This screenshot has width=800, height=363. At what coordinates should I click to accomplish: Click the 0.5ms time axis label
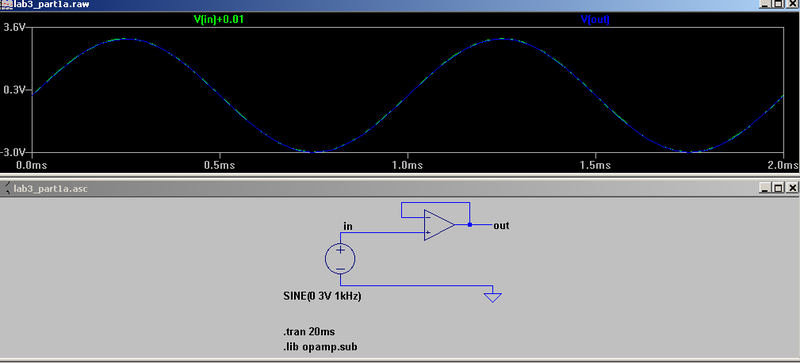click(x=219, y=165)
